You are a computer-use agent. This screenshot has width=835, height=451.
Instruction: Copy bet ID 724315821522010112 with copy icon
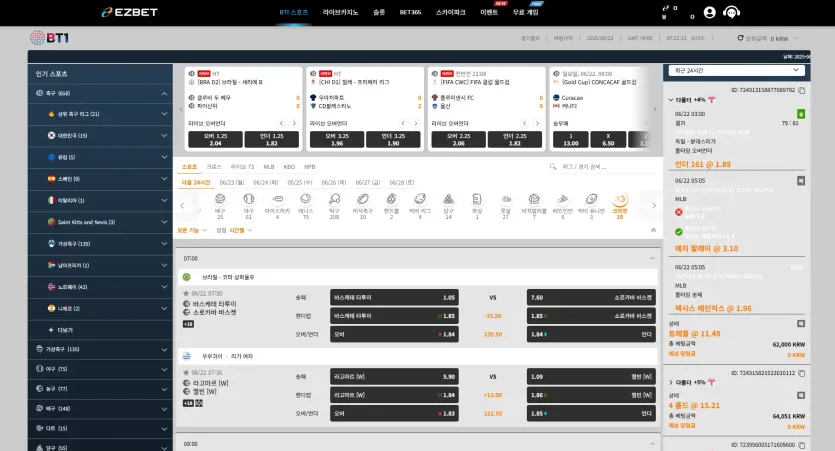(x=801, y=373)
